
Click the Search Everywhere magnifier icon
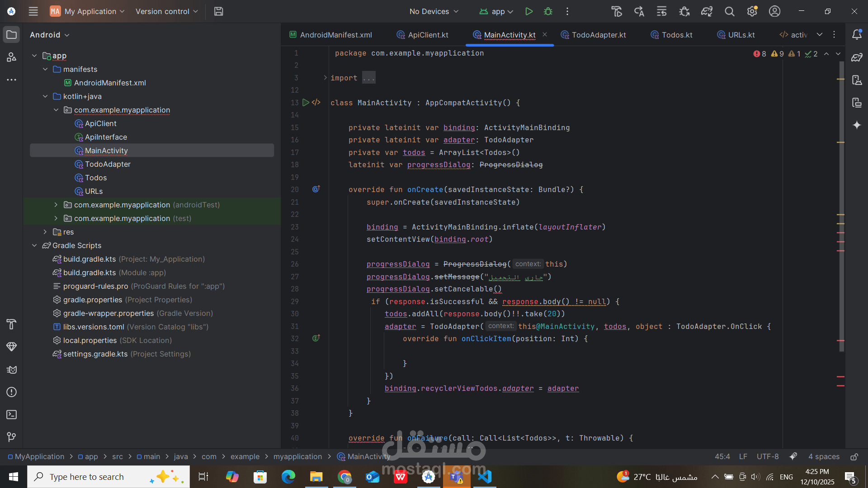[x=729, y=11]
